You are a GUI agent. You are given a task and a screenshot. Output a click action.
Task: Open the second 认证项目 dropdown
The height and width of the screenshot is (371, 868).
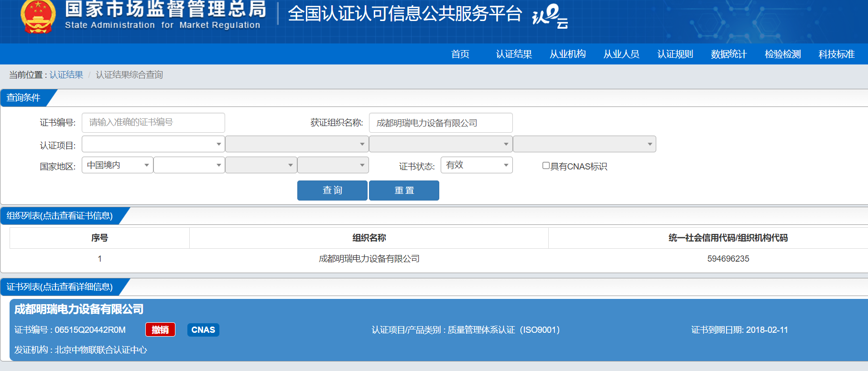[x=297, y=144]
